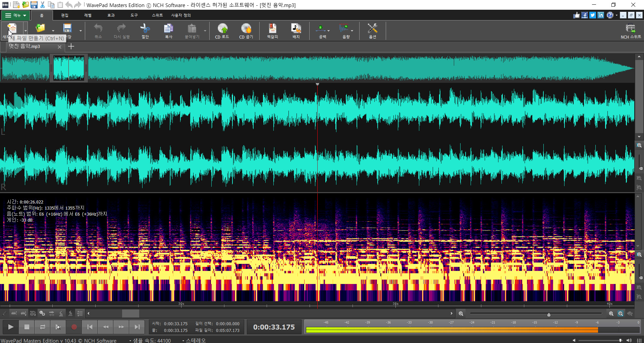Open the help icon dropdown arrow
The height and width of the screenshot is (343, 644).
pyautogui.click(x=616, y=15)
